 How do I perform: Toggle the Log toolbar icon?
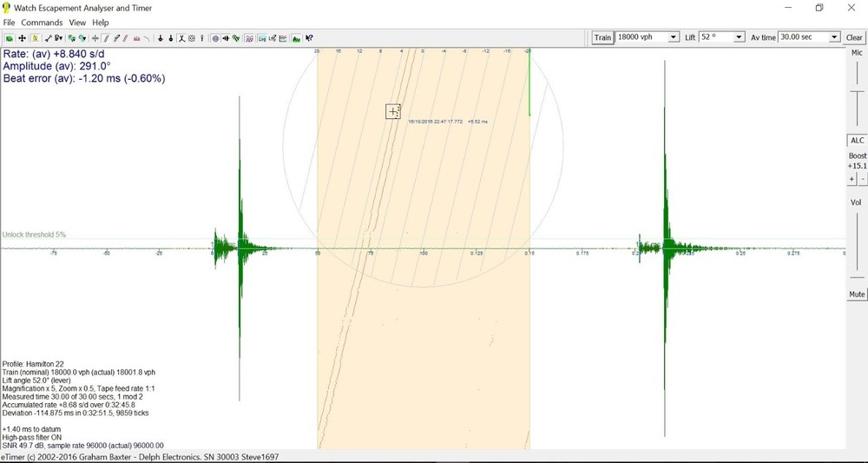262,38
